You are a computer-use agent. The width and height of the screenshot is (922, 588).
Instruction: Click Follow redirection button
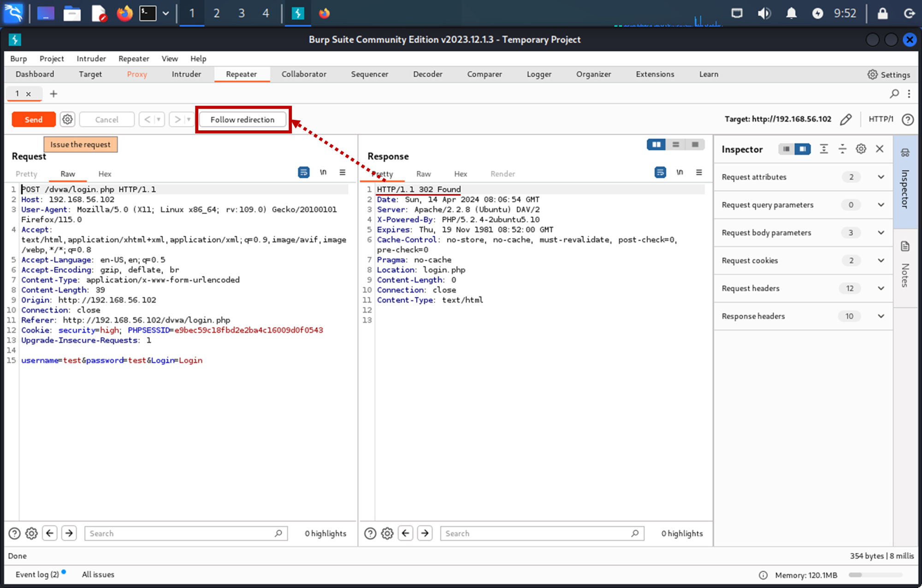point(242,119)
